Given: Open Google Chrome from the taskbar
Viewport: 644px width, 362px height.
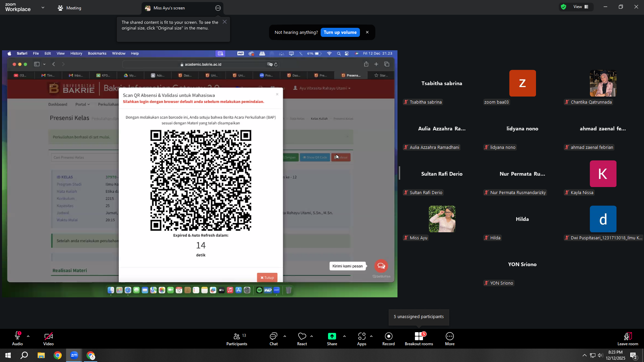Looking at the screenshot, I should click(x=58, y=355).
